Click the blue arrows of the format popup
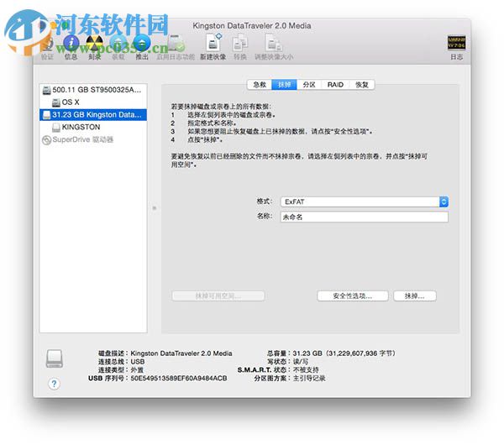The height and width of the screenshot is (445, 504). (444, 202)
